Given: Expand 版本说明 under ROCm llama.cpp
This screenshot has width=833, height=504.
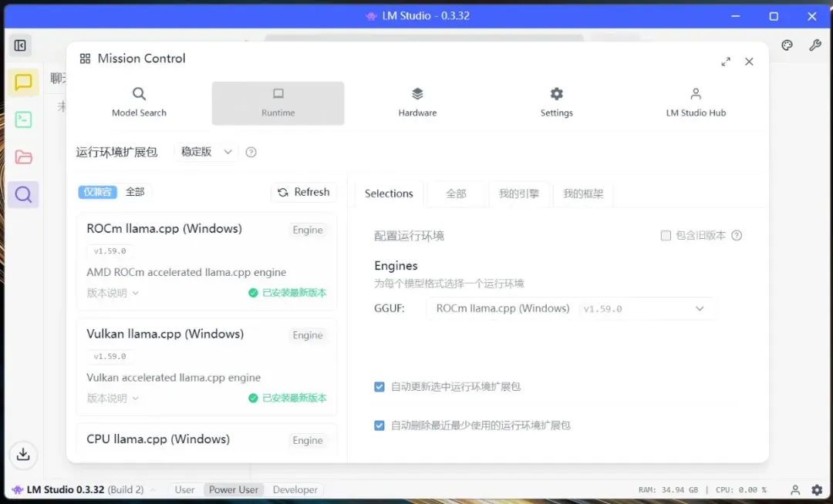Looking at the screenshot, I should [x=113, y=293].
